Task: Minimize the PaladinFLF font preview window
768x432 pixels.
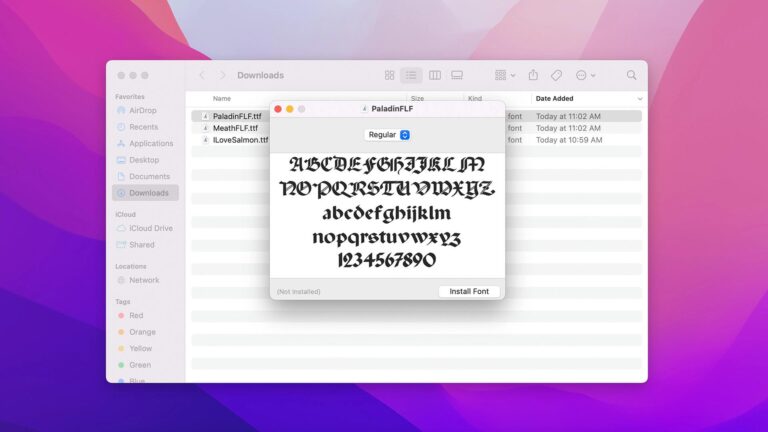Action: (x=289, y=109)
